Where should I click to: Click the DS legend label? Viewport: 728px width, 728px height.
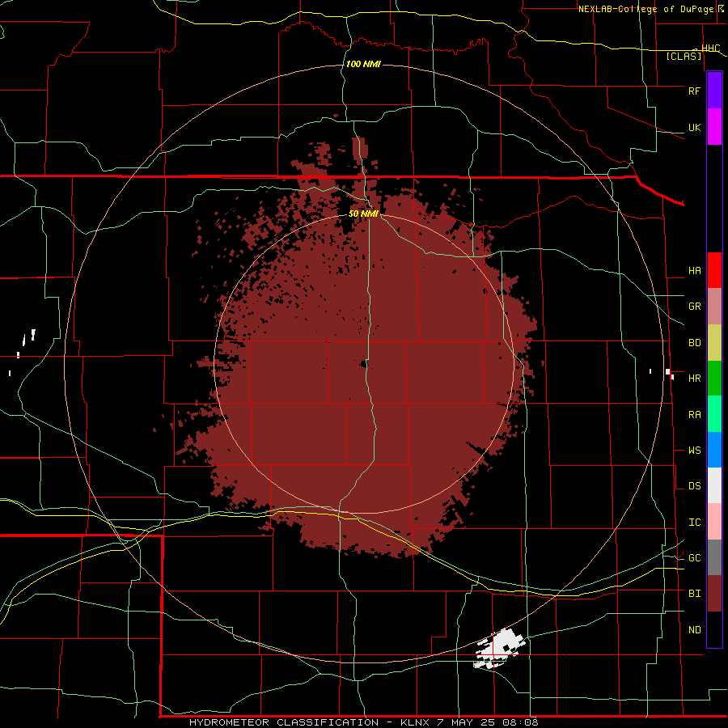click(694, 485)
